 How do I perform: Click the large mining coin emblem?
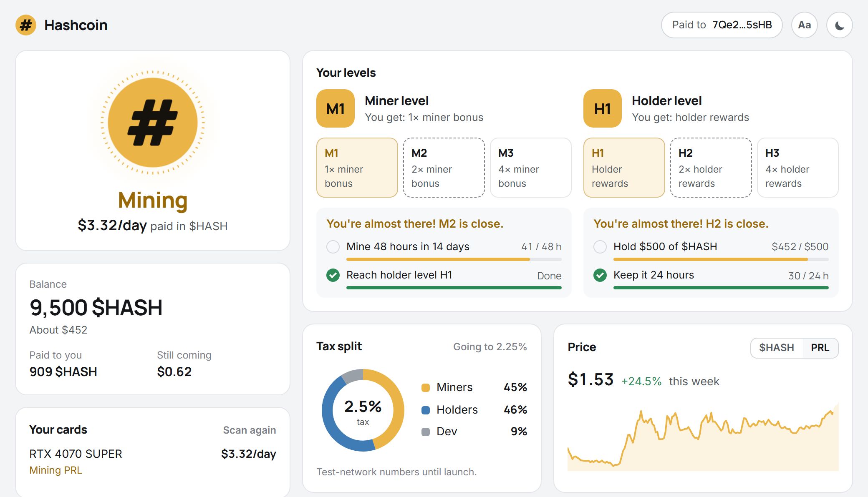[153, 123]
